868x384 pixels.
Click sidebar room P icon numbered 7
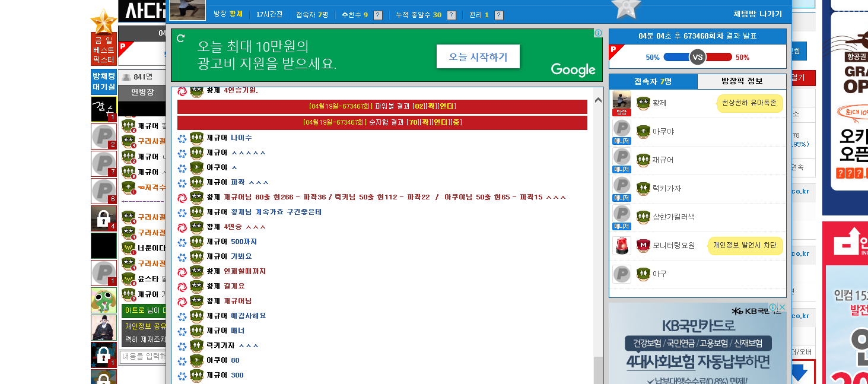pos(104,164)
